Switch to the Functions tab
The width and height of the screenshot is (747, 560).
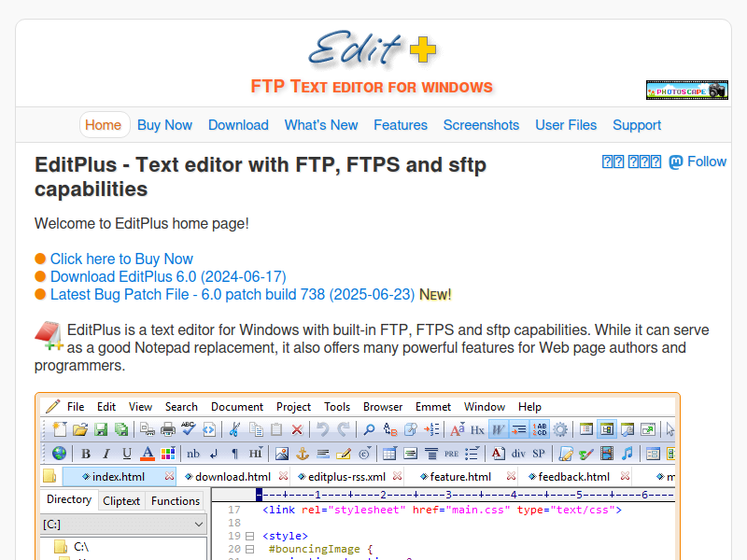coord(176,501)
